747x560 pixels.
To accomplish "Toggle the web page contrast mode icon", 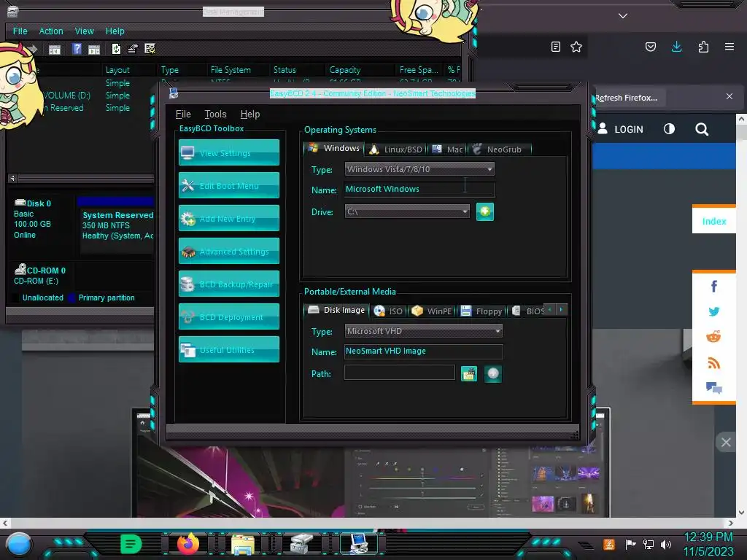I will click(670, 129).
